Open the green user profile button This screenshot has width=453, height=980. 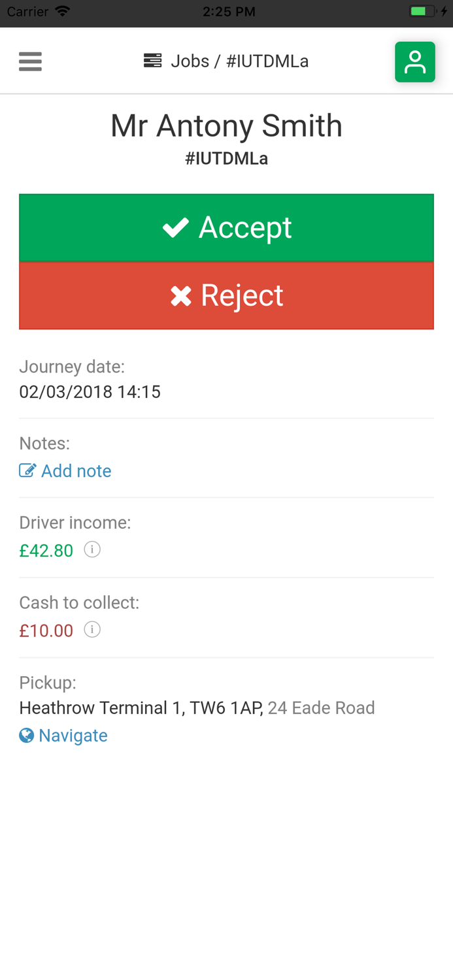pyautogui.click(x=414, y=62)
